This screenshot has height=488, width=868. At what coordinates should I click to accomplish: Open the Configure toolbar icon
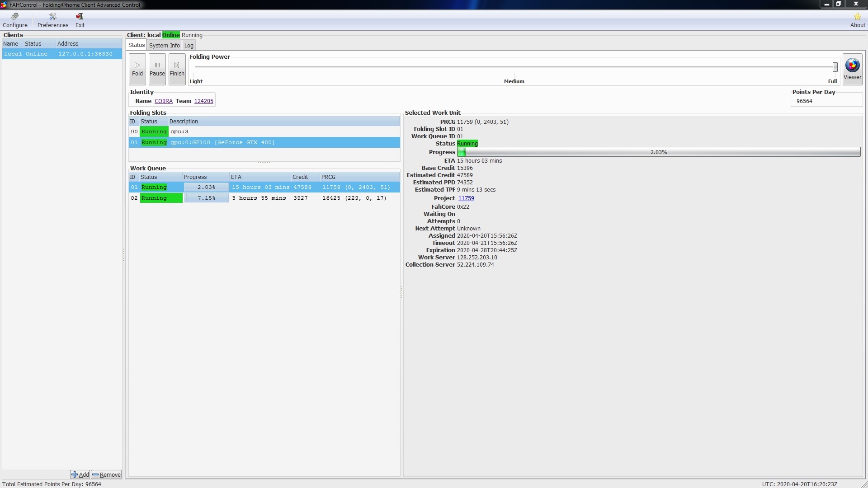(x=15, y=20)
